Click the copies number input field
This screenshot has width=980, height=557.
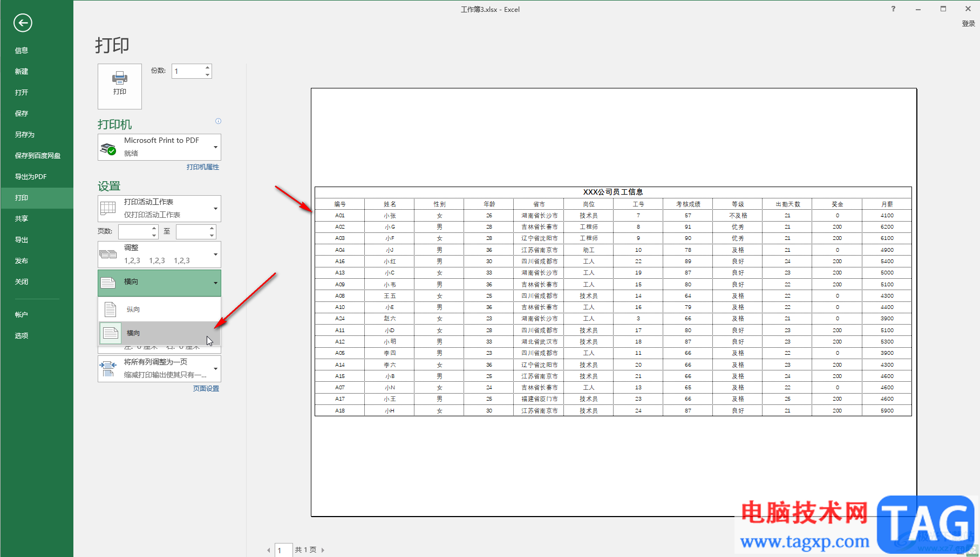pyautogui.click(x=188, y=71)
